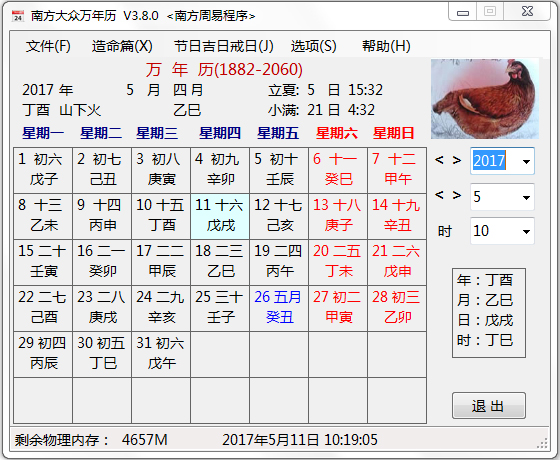Click the 时：丁巳 pillar line
This screenshot has height=460, width=560.
pos(485,340)
